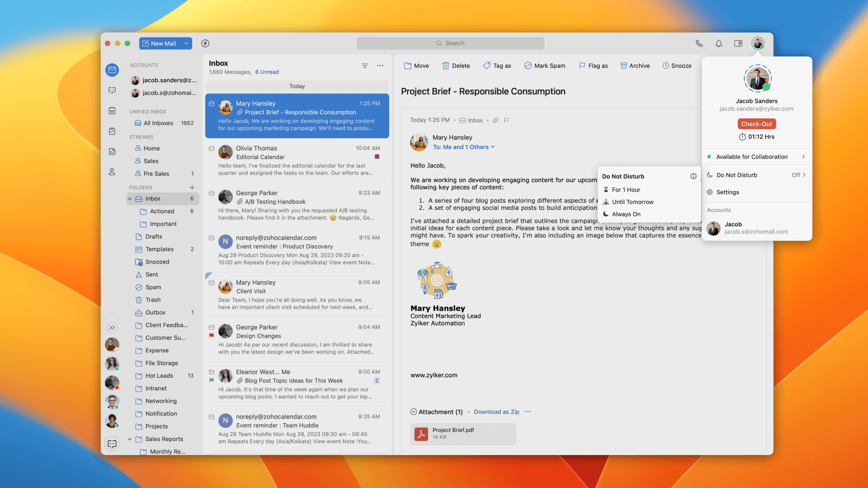Open the Tasks module in left rail
The width and height of the screenshot is (868, 488).
point(112,131)
